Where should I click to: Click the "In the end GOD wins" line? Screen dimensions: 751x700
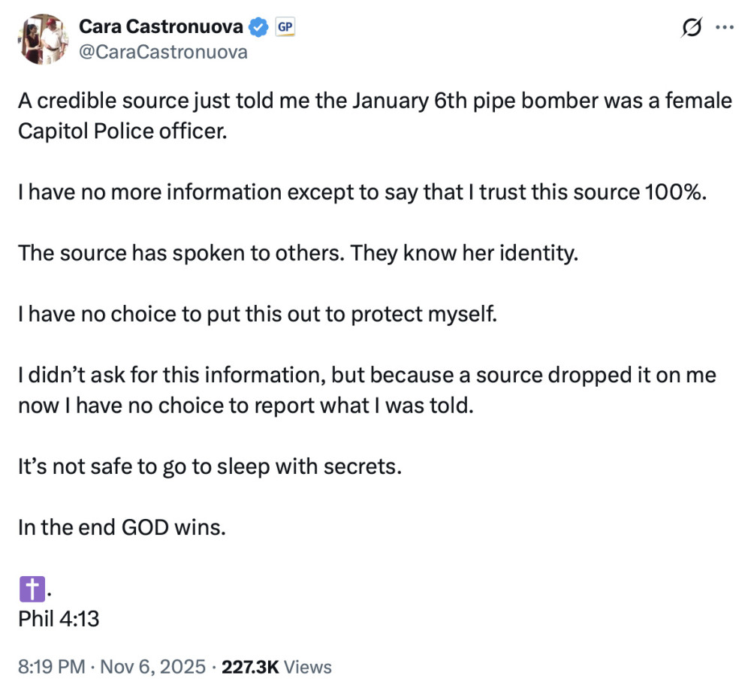pyautogui.click(x=122, y=527)
